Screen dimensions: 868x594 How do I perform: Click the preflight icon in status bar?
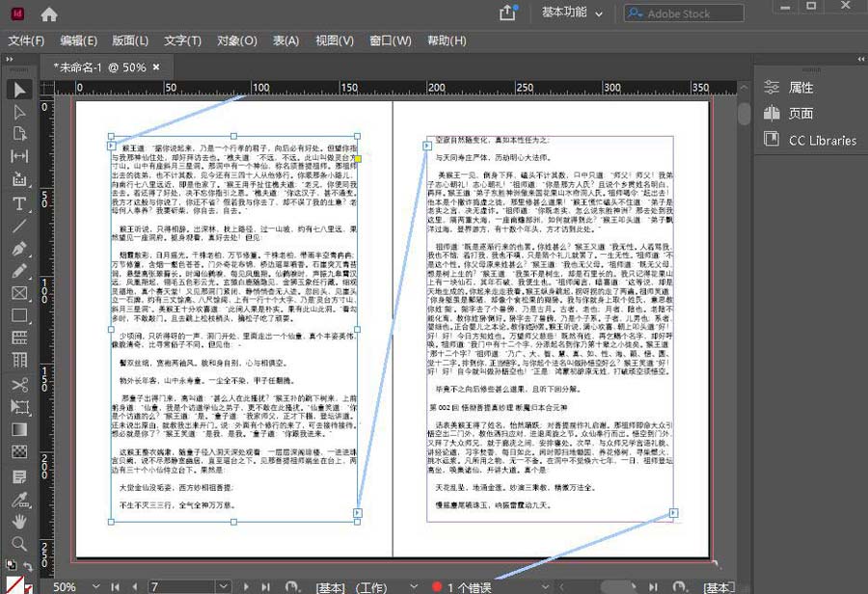pyautogui.click(x=291, y=587)
